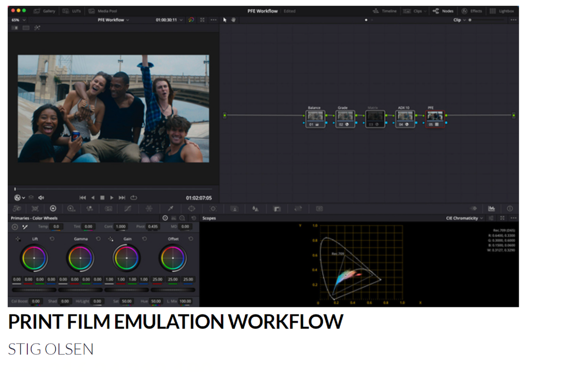Enter enhanced full-screen viewer
The image size is (588, 372).
coord(202,20)
